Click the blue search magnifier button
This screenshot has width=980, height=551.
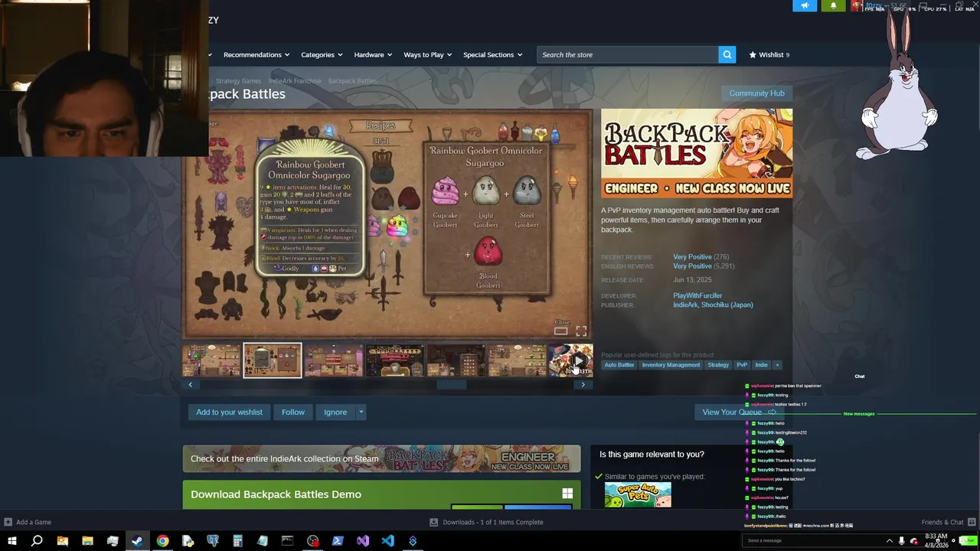click(727, 54)
